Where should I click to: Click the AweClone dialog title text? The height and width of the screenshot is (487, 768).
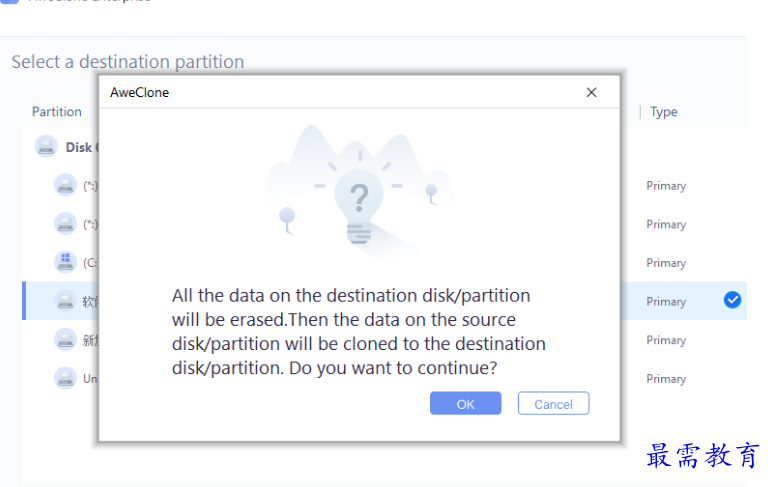point(140,92)
